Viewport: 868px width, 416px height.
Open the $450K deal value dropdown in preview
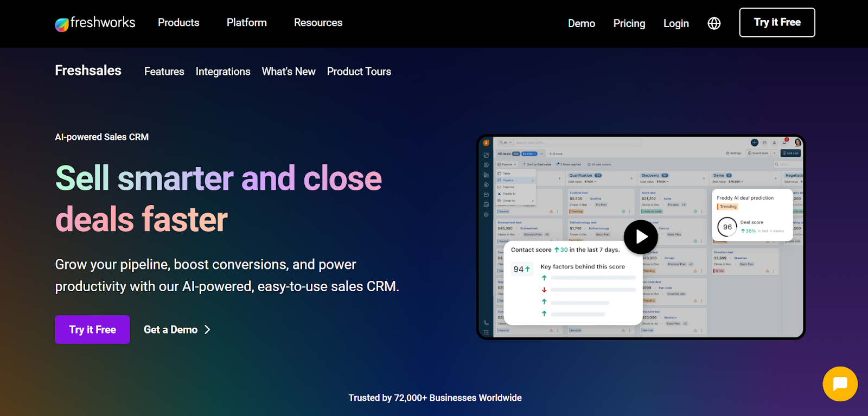click(663, 182)
